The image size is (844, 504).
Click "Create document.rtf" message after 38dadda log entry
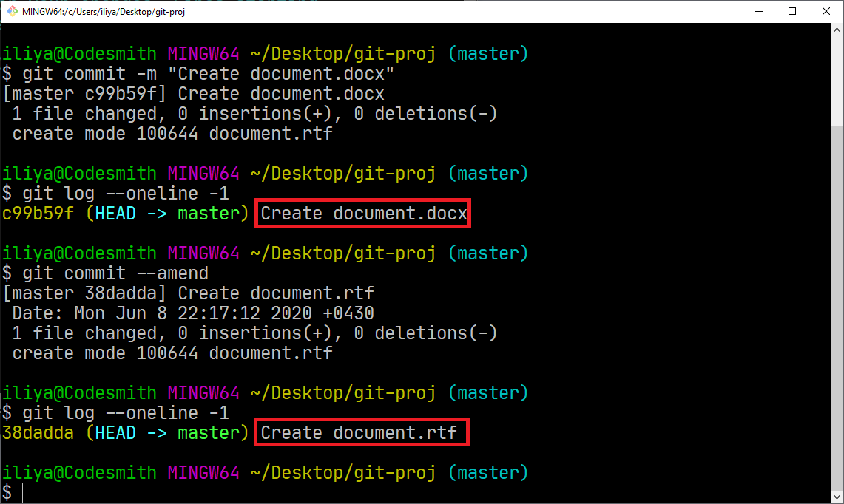click(359, 433)
